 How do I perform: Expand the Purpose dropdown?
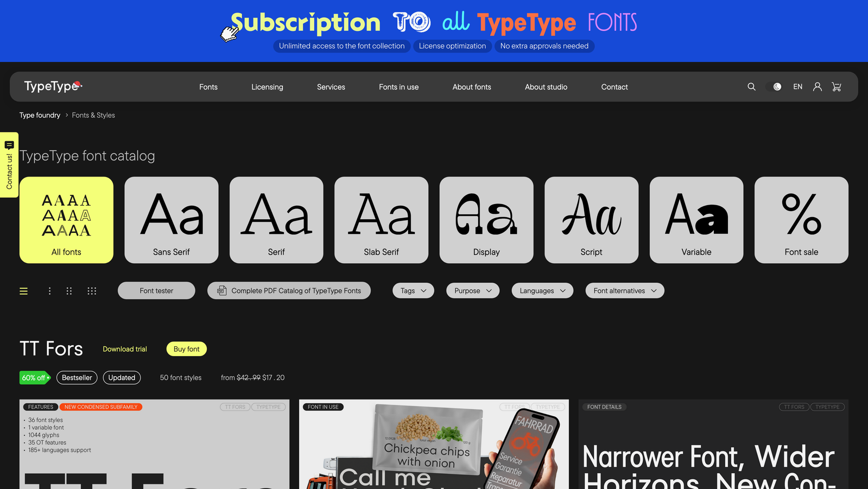tap(473, 290)
